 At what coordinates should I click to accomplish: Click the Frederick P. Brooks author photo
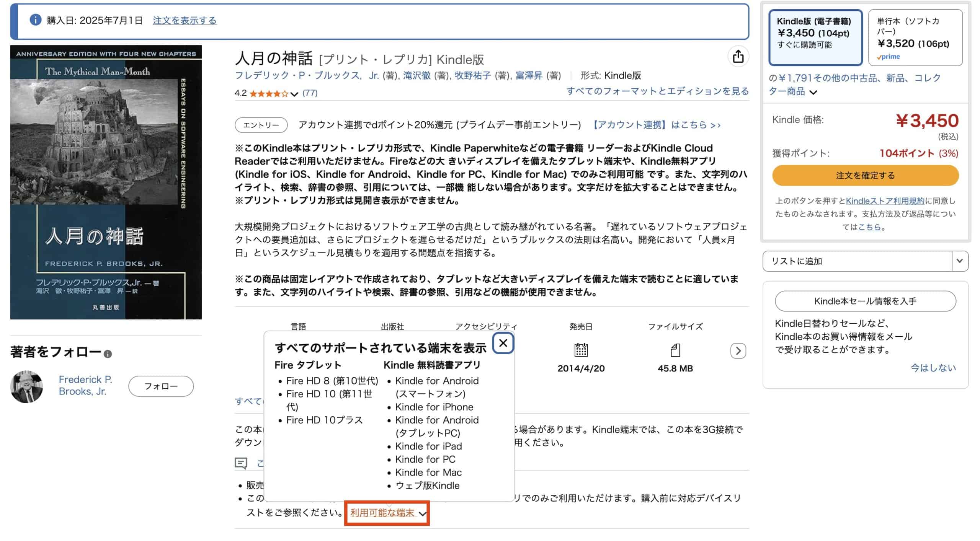pyautogui.click(x=26, y=386)
